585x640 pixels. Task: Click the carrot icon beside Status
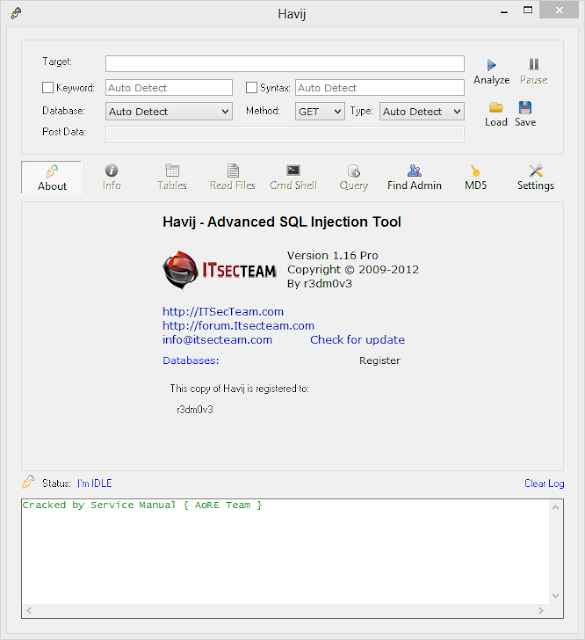click(28, 482)
